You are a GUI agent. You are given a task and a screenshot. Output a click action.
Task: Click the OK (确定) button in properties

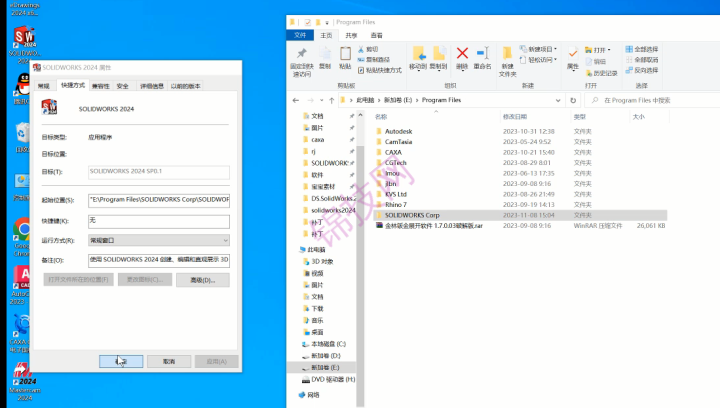click(x=121, y=361)
